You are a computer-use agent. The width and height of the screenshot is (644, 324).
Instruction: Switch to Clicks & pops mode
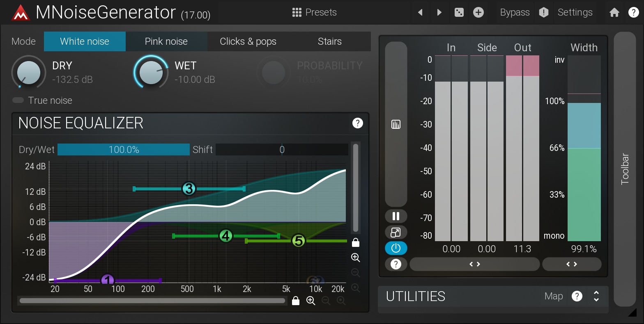coord(248,41)
